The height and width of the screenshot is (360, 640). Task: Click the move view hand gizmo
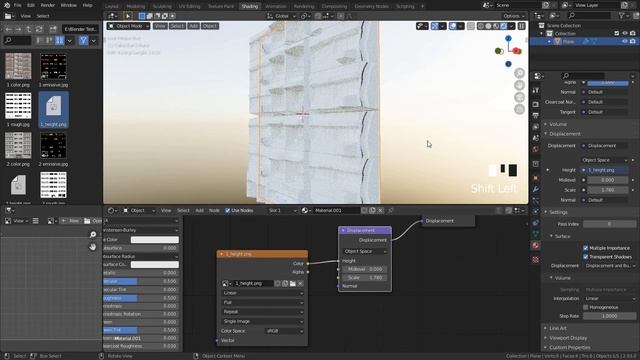[x=519, y=85]
